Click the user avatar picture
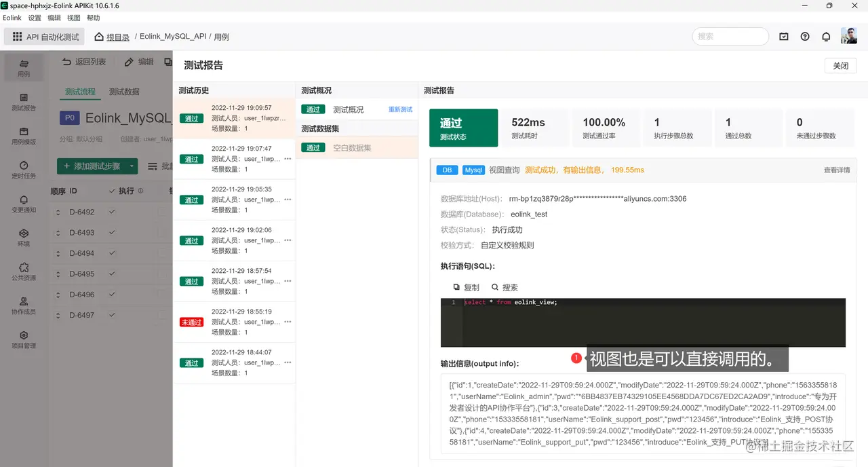This screenshot has width=868, height=467. point(849,36)
